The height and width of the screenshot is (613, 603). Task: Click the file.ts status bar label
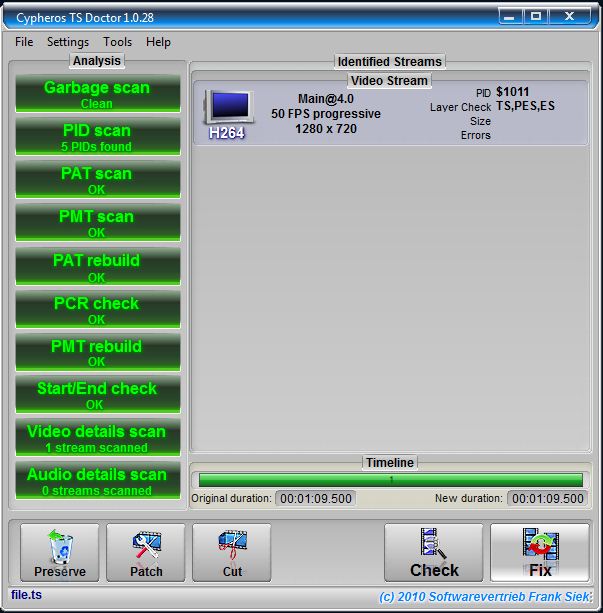[26, 595]
